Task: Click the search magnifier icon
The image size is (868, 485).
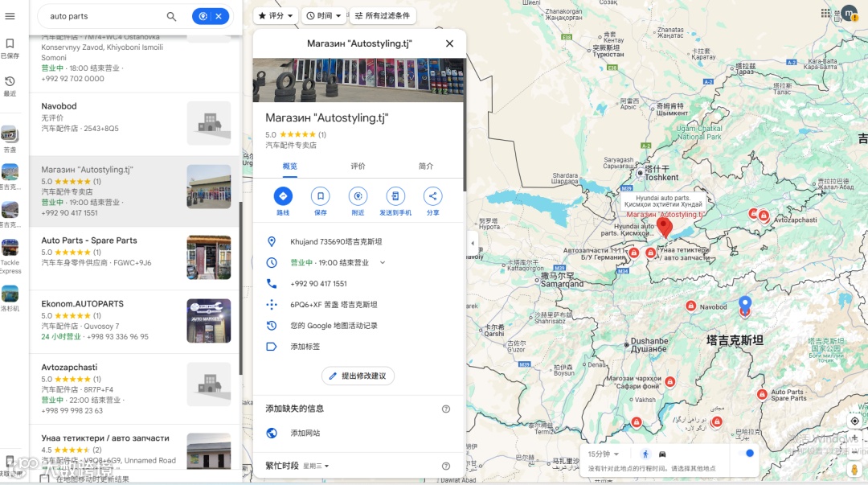Action: tap(172, 16)
